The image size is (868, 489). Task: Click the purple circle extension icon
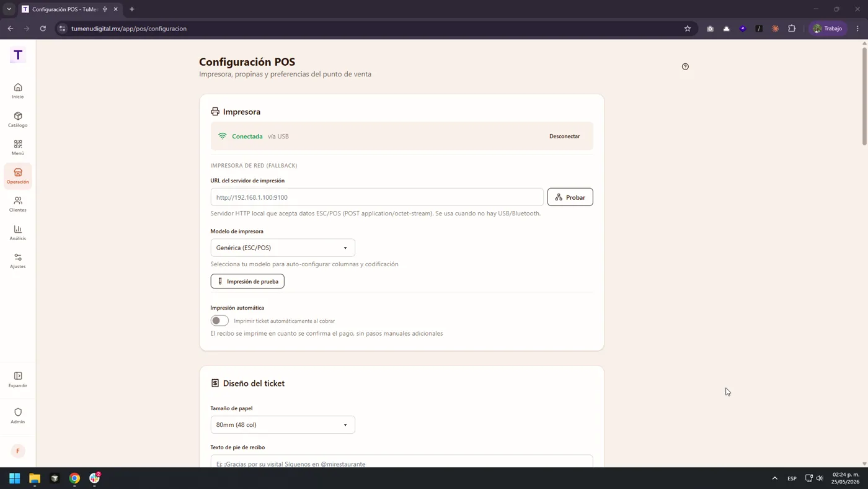[x=743, y=29]
